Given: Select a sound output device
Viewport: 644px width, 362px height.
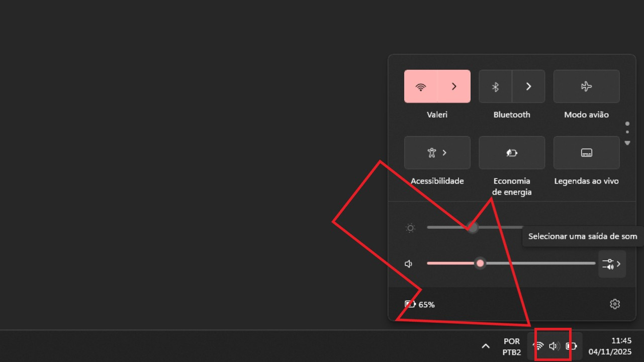Looking at the screenshot, I should 612,264.
